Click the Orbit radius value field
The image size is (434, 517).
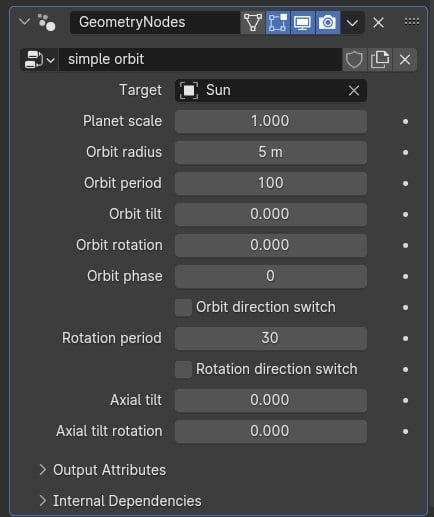pos(271,152)
